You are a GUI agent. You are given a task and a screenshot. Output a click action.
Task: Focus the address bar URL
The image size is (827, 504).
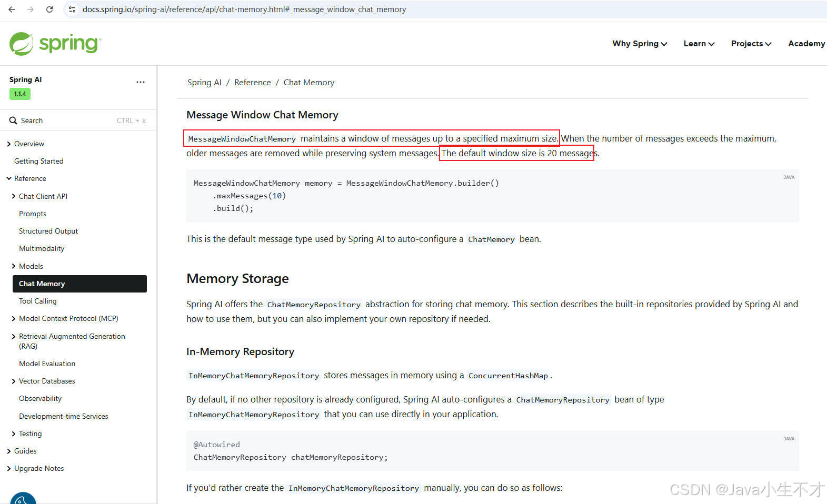point(244,9)
